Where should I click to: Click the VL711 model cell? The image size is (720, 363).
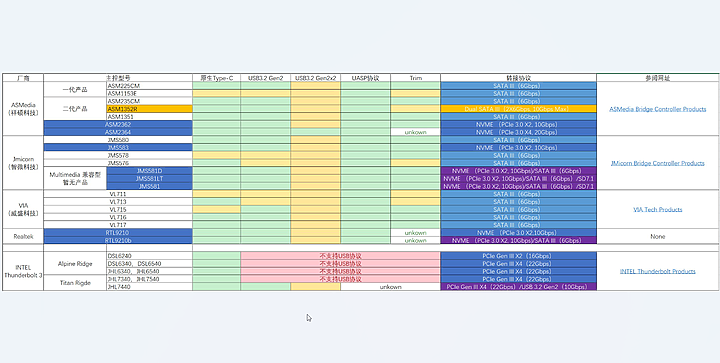[118, 194]
